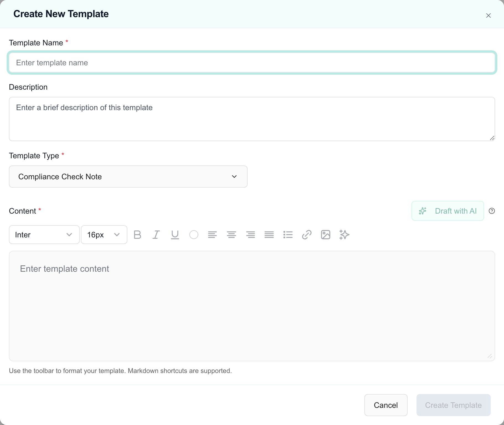The image size is (504, 425).
Task: Focus the Template Name input field
Action: 252,63
